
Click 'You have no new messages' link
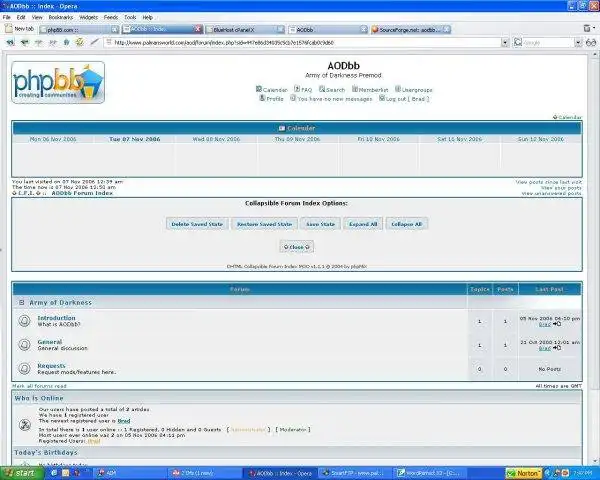coord(331,99)
